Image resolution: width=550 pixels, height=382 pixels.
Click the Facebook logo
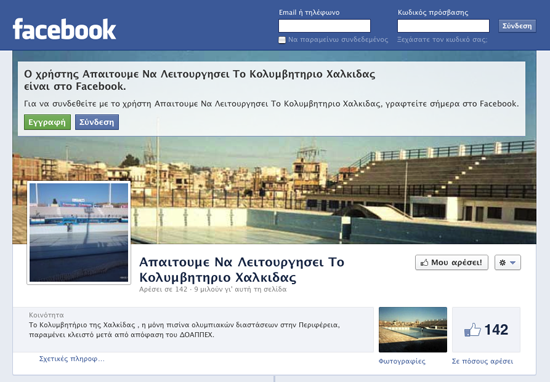tap(64, 29)
